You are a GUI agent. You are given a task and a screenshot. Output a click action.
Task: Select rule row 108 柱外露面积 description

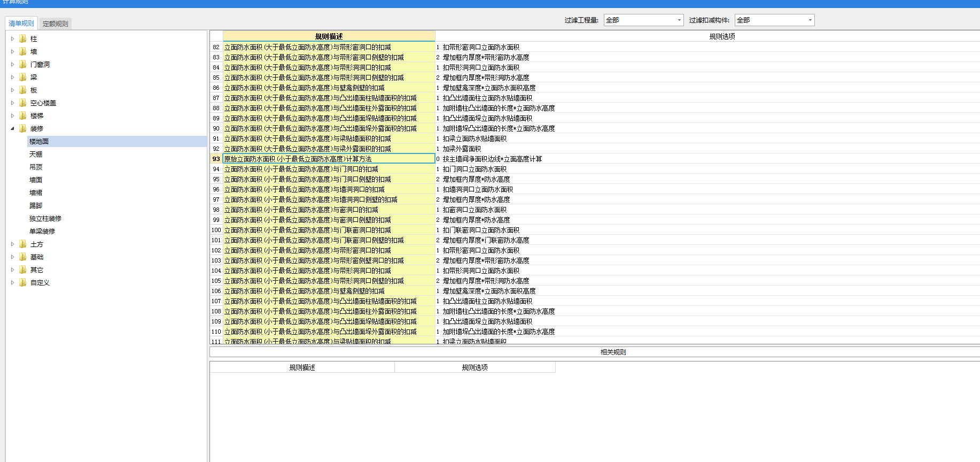click(329, 311)
